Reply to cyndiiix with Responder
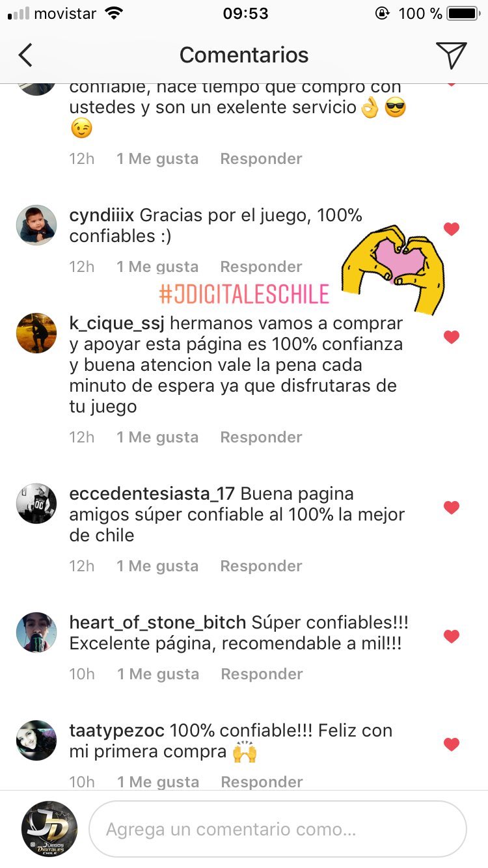Screen dimensions: 488x868 pos(261,267)
